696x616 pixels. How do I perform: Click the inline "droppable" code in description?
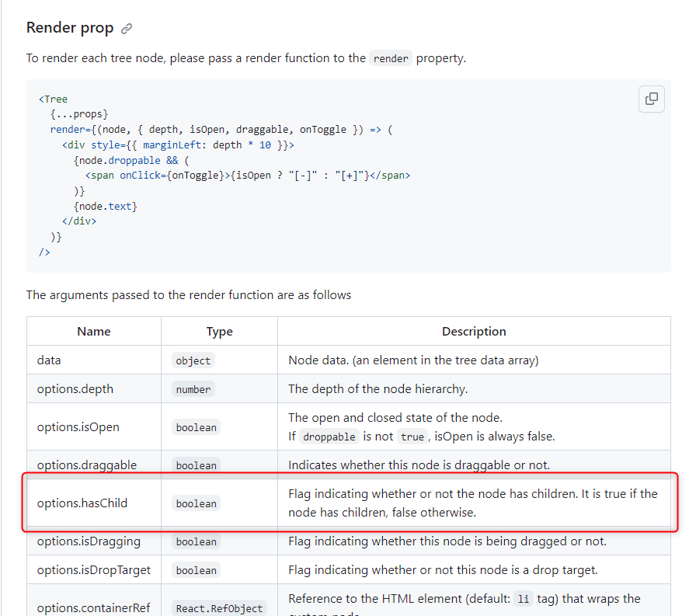tap(329, 437)
